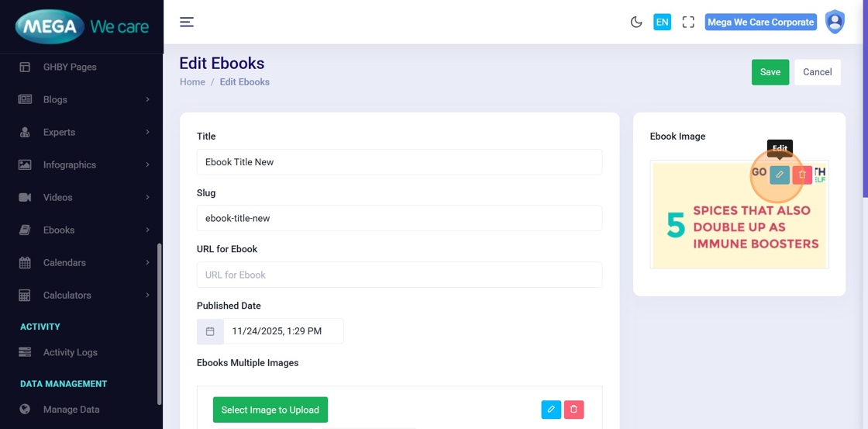Click the green Save button
This screenshot has height=429, width=868.
coord(770,72)
